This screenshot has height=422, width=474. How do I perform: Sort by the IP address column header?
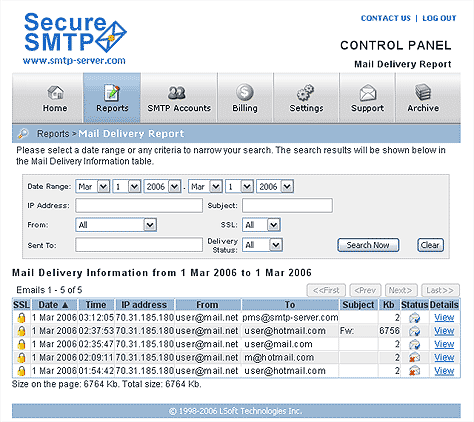coord(144,305)
